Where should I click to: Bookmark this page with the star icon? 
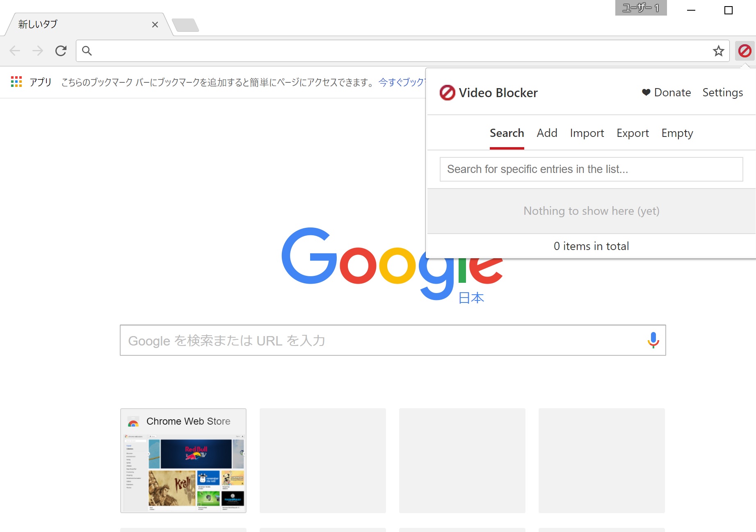[718, 51]
